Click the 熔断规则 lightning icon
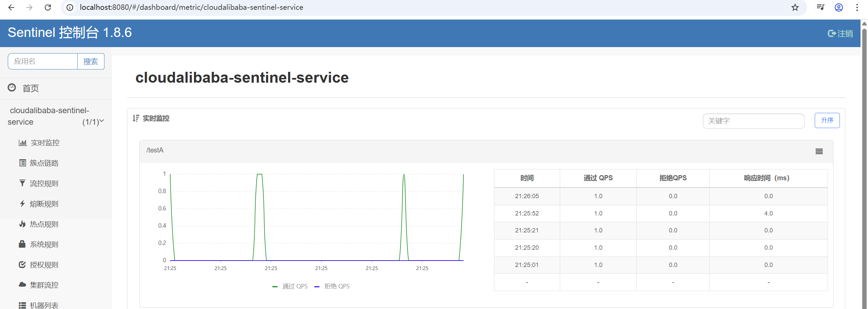Viewport: 868px width, 309px height. click(x=22, y=204)
